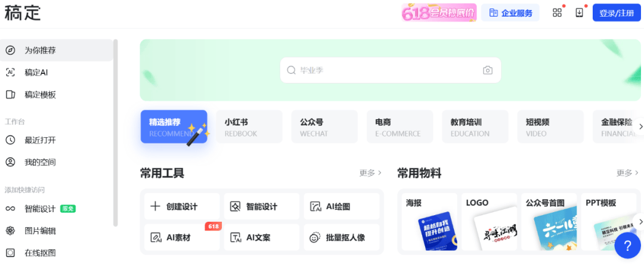644x270 pixels.
Task: Click the download client icon in header
Action: (x=579, y=13)
